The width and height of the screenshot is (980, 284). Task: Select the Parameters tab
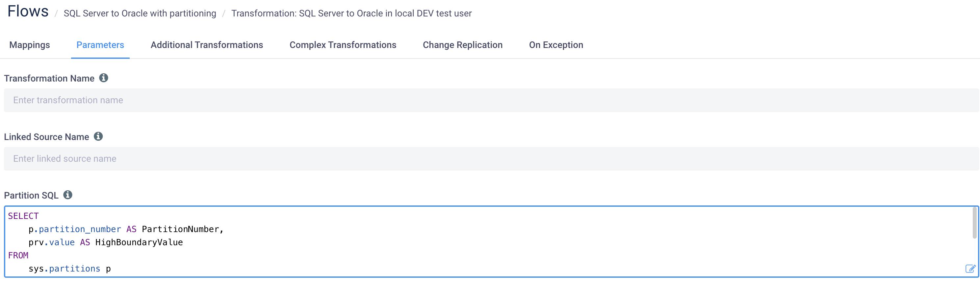100,45
